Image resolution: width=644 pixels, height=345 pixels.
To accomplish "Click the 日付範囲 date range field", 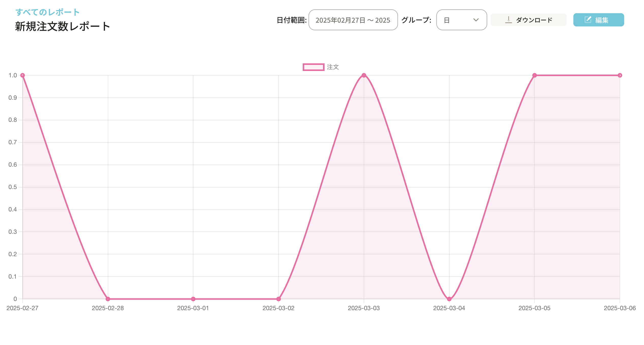I will point(353,20).
